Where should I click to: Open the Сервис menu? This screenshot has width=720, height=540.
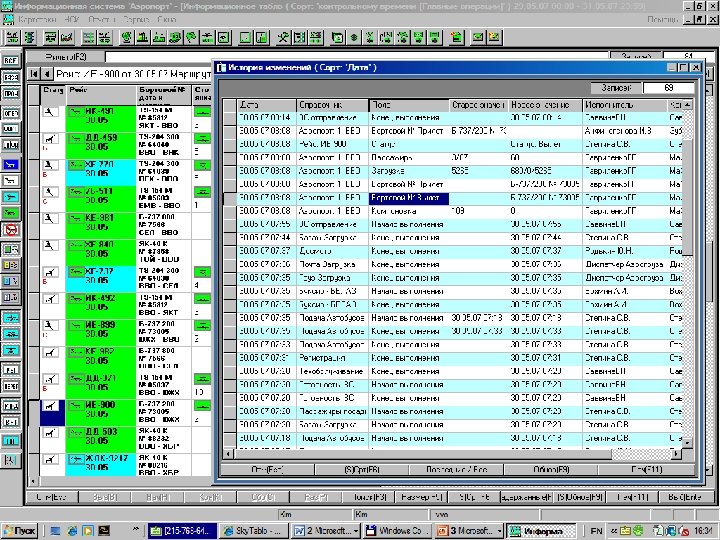pyautogui.click(x=136, y=19)
